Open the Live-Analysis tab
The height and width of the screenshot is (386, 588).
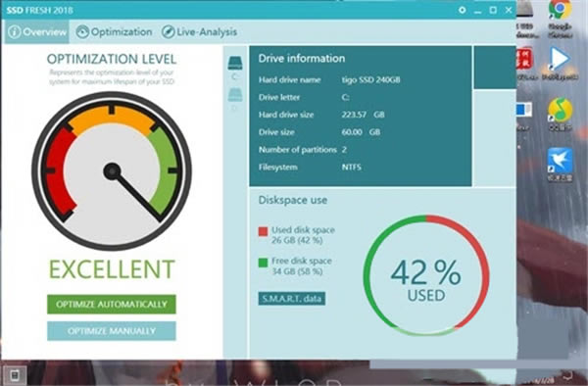coord(199,32)
